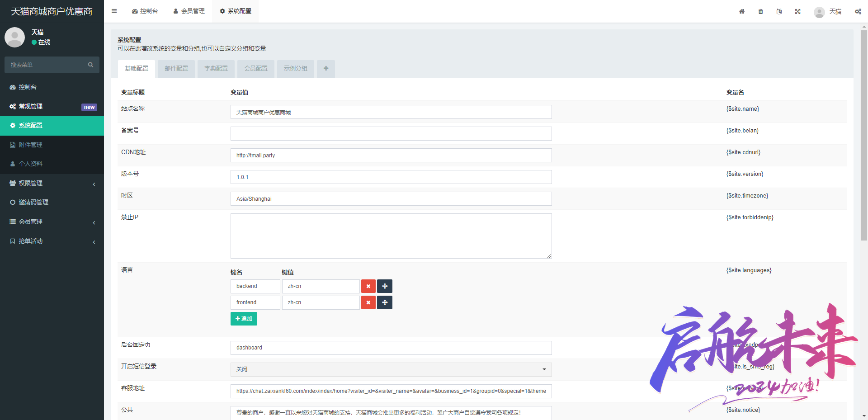Click the {$site.name} variable text
The width and height of the screenshot is (868, 420).
[743, 109]
